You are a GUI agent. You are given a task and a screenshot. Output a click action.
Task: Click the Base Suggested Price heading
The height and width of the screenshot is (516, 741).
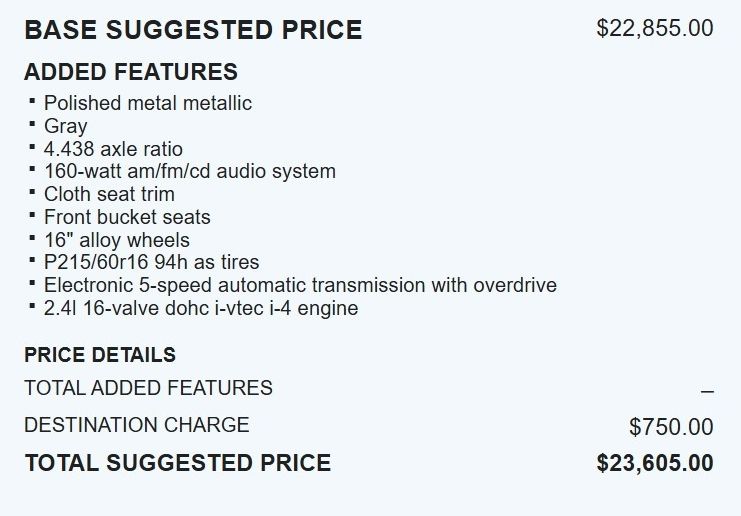pos(193,30)
